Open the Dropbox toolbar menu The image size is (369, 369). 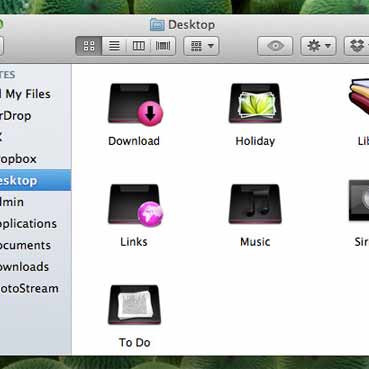[357, 46]
